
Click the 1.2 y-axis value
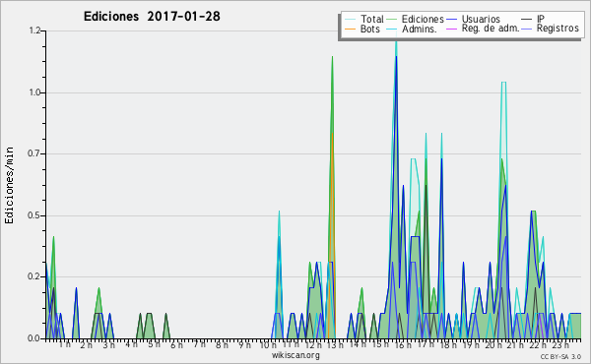(x=34, y=30)
